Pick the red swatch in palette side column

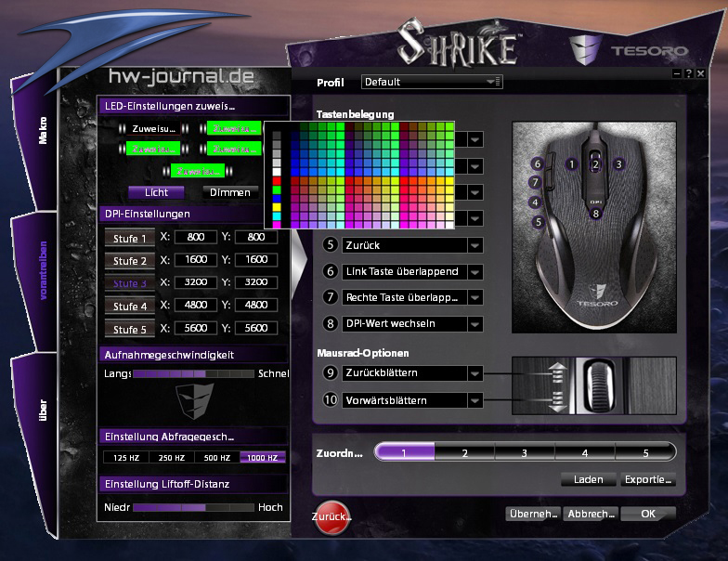tap(277, 180)
